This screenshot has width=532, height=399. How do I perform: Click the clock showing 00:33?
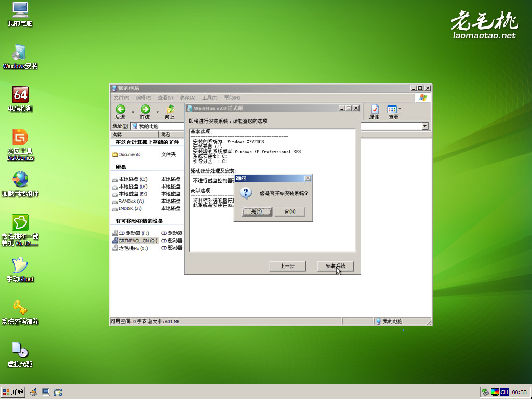519,392
